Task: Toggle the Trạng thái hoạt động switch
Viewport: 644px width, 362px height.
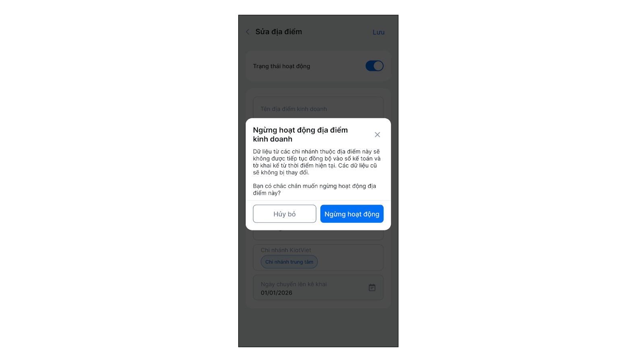Action: coord(374,66)
